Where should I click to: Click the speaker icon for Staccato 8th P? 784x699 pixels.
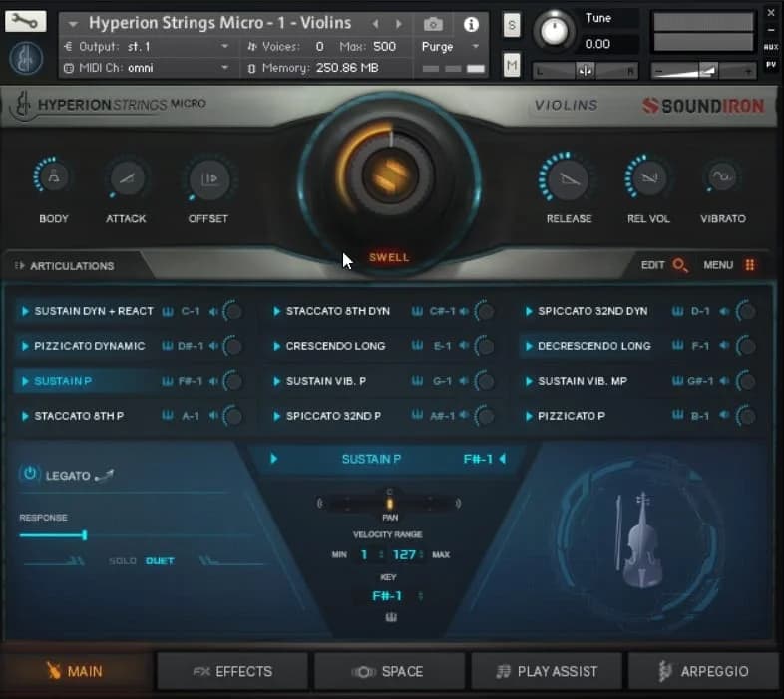[x=213, y=416]
